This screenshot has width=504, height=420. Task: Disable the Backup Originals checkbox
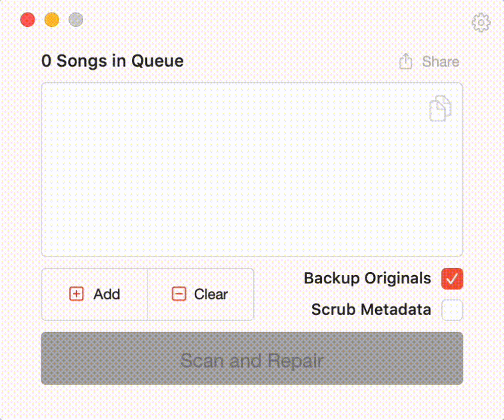452,279
